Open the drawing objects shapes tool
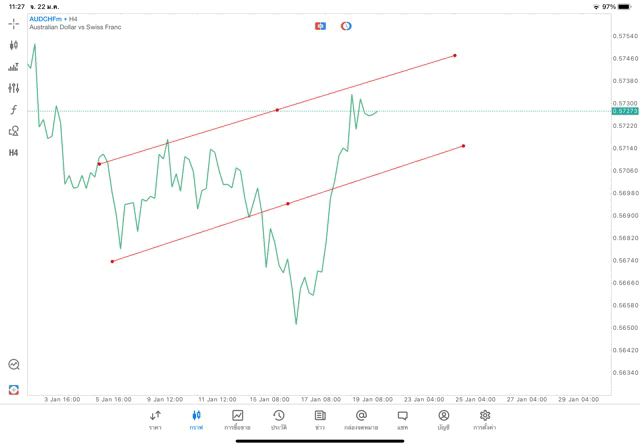Image resolution: width=640 pixels, height=447 pixels. [x=14, y=131]
